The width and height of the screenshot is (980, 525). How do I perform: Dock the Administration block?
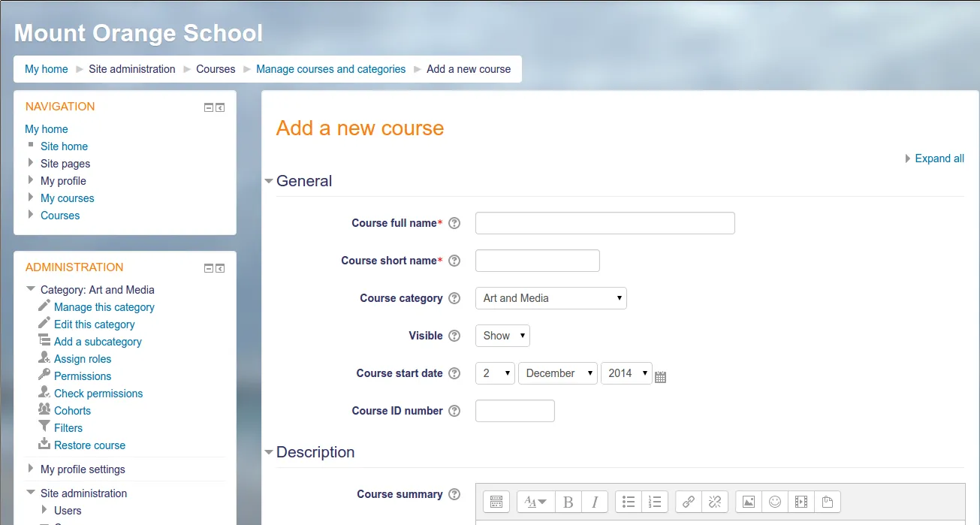pyautogui.click(x=220, y=268)
